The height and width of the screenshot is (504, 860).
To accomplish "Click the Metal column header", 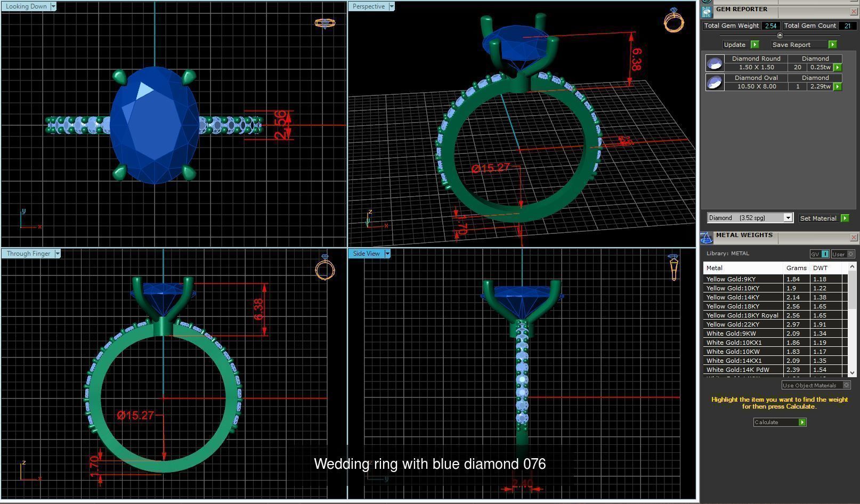I will click(743, 268).
